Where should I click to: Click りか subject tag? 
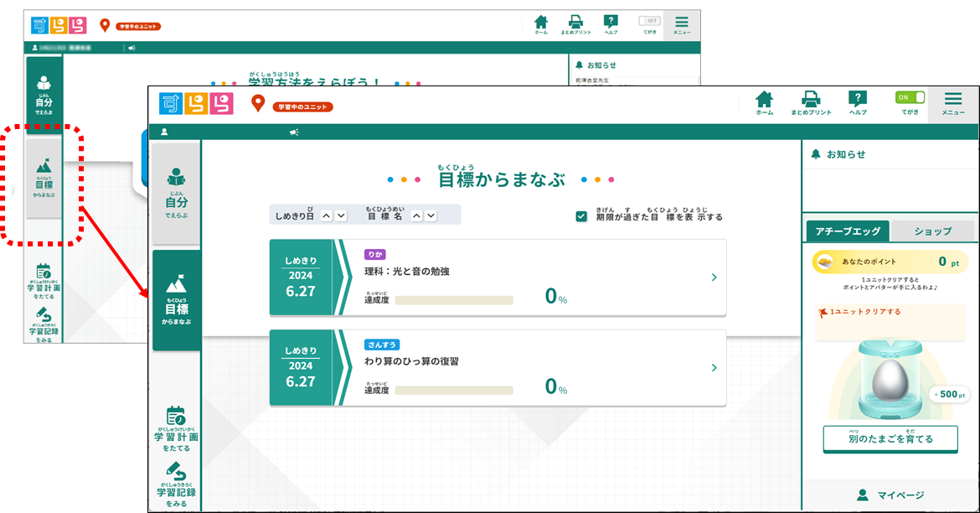point(375,255)
